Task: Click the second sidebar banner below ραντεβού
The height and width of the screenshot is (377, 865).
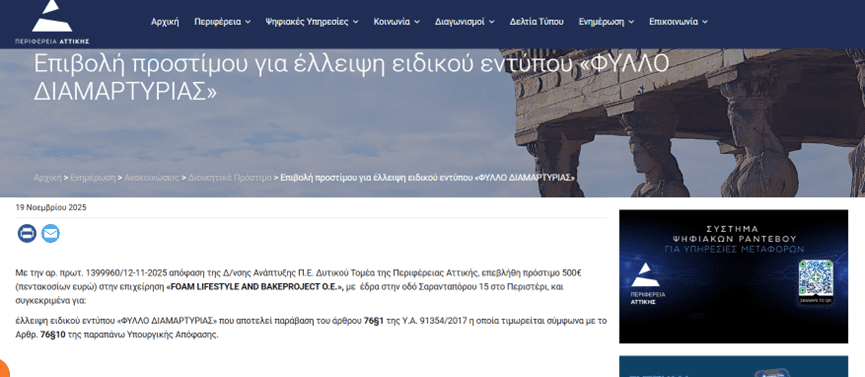Action: point(733,367)
